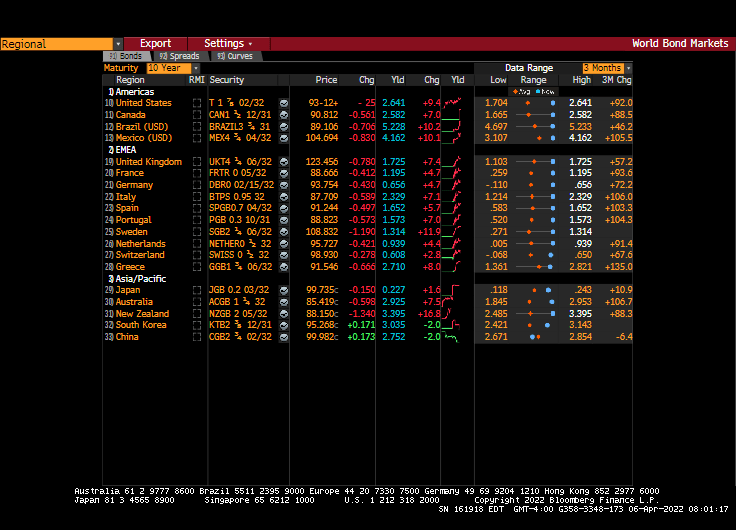Open the chart icon for Germany's DBR bond
The image size is (736, 530).
[284, 185]
